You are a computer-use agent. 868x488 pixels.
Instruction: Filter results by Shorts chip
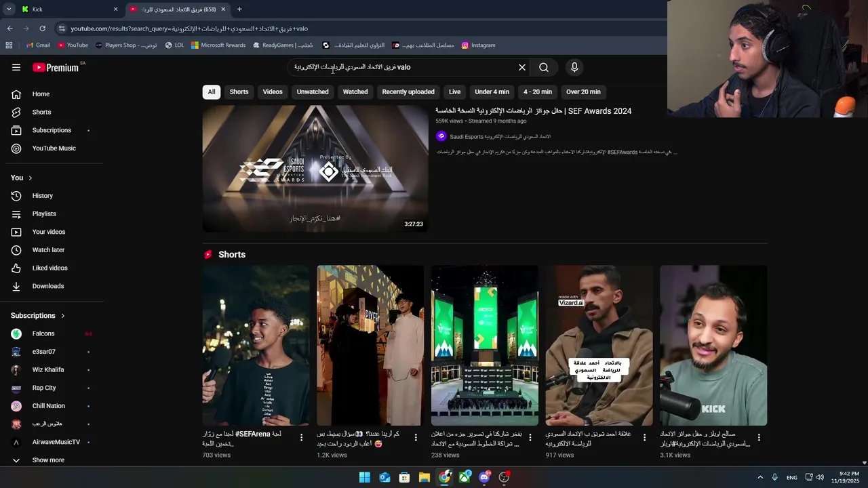click(239, 91)
